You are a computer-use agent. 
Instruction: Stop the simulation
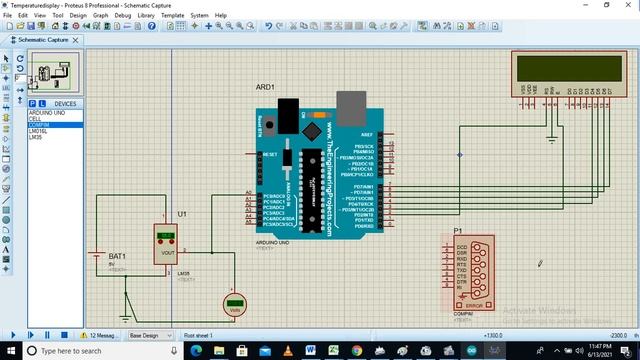point(64,335)
